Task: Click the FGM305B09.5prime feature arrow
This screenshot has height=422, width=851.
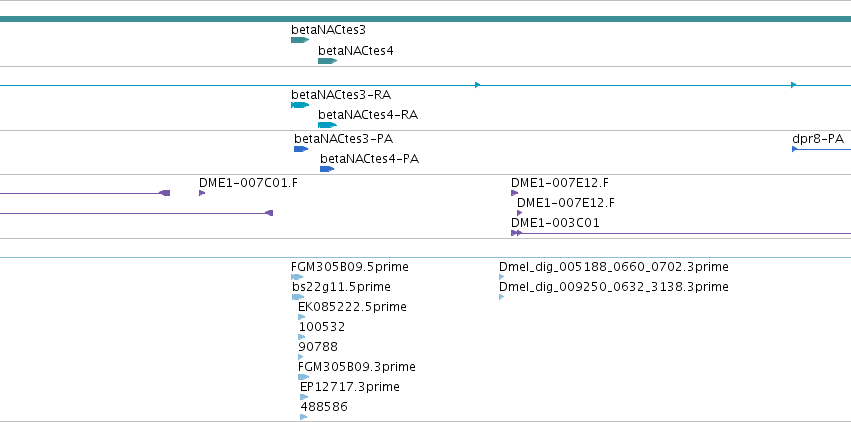Action: (297, 277)
